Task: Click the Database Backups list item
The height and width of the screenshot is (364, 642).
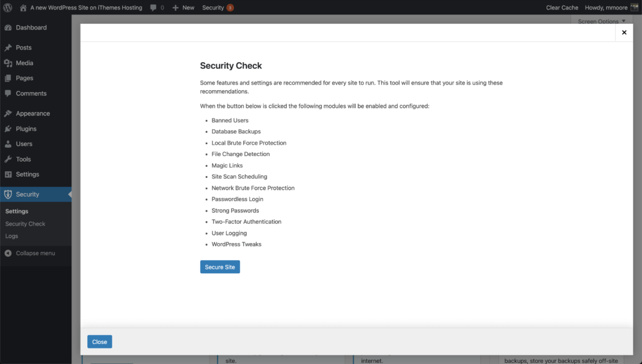Action: point(236,132)
